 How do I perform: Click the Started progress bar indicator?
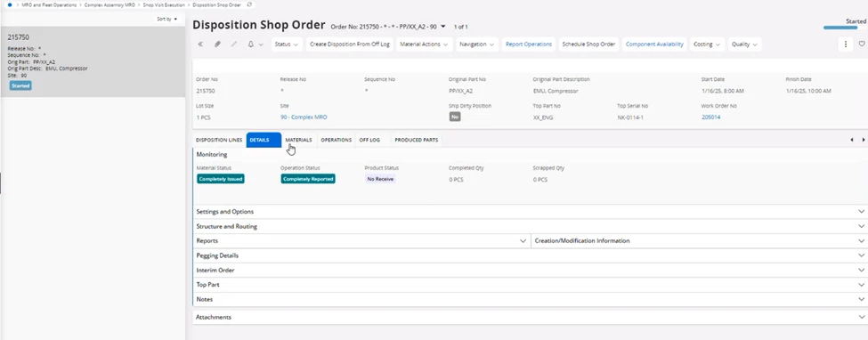[845, 27]
